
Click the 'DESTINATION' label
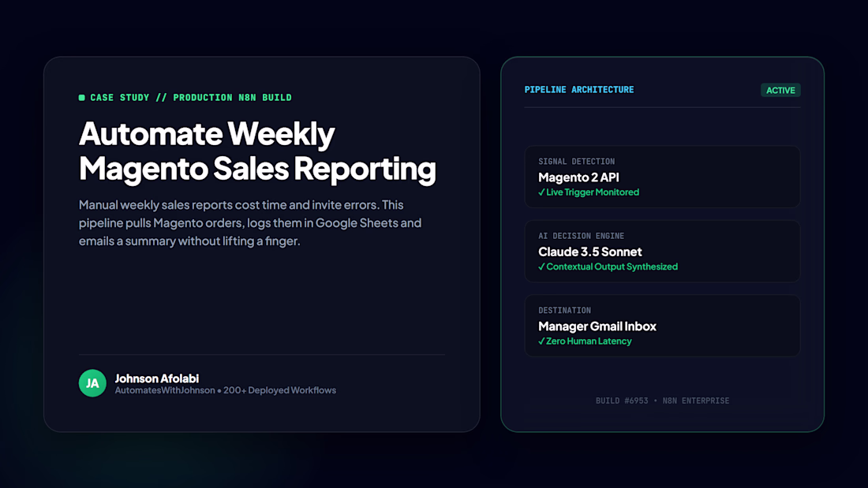[x=565, y=311]
